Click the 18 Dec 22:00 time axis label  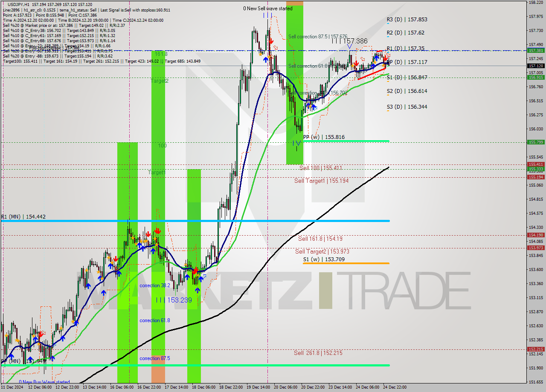click(x=231, y=388)
